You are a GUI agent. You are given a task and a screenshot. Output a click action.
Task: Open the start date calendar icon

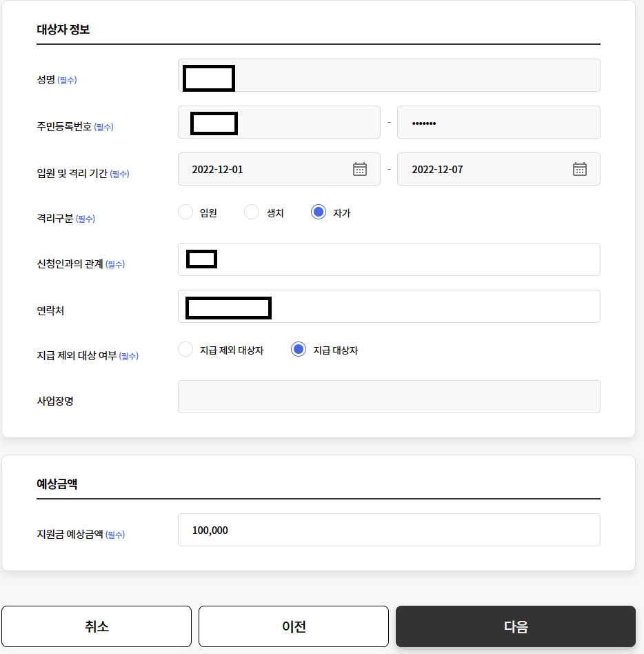(x=360, y=169)
